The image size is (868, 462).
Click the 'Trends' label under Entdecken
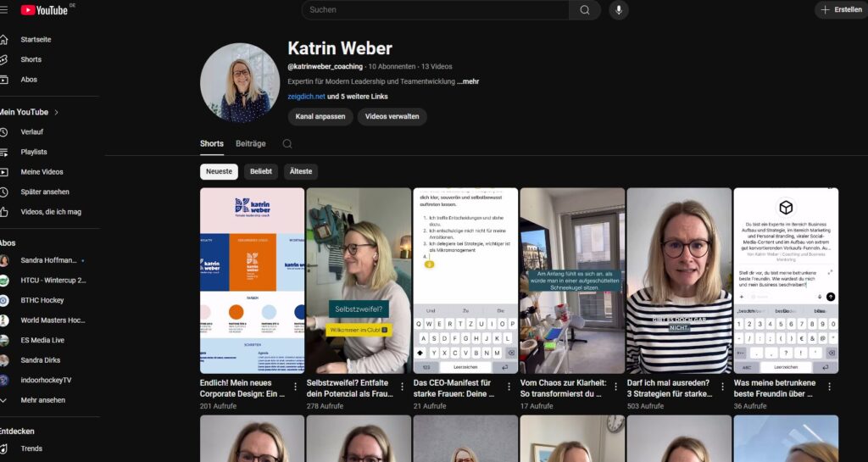pyautogui.click(x=31, y=448)
